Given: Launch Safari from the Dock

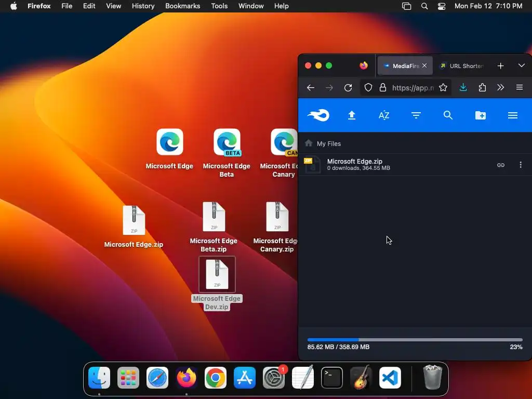Looking at the screenshot, I should (x=157, y=378).
